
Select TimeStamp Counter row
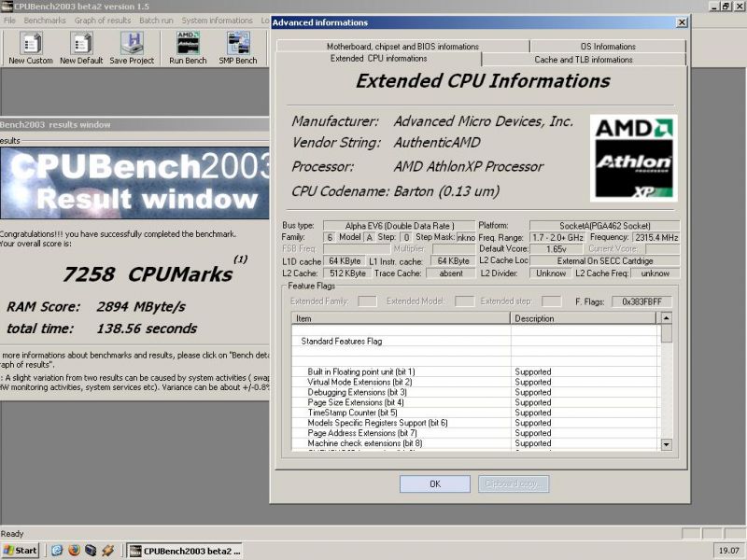(476, 413)
